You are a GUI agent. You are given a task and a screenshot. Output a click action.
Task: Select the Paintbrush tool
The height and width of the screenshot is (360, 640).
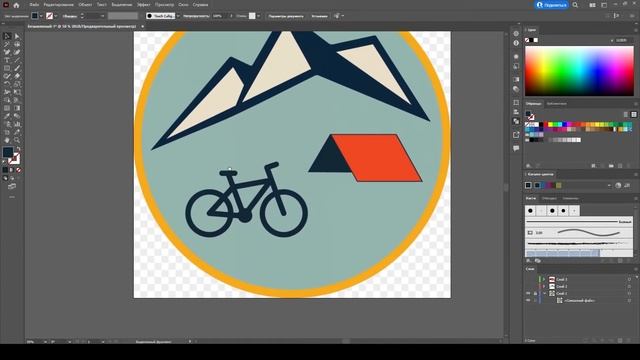pos(17,68)
